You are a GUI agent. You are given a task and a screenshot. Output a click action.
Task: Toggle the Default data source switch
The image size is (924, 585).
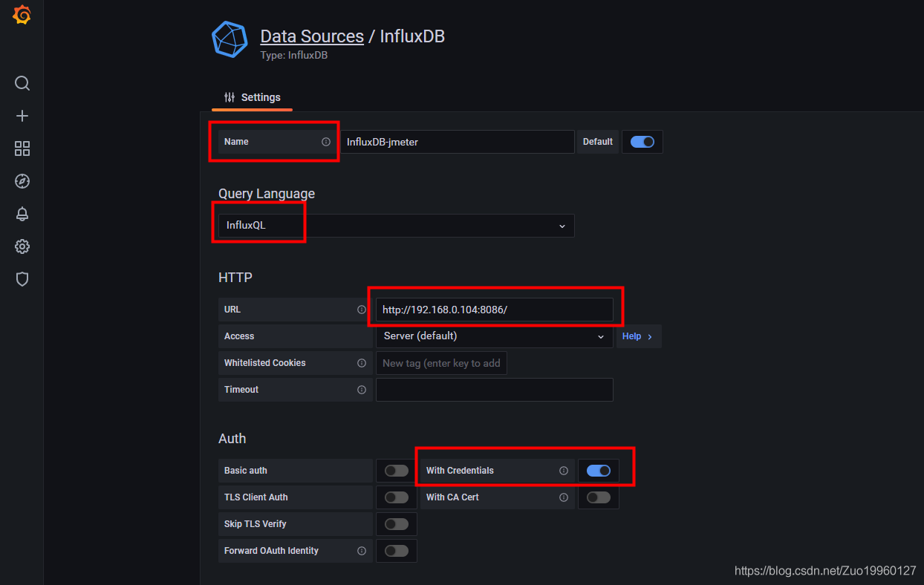(x=642, y=142)
